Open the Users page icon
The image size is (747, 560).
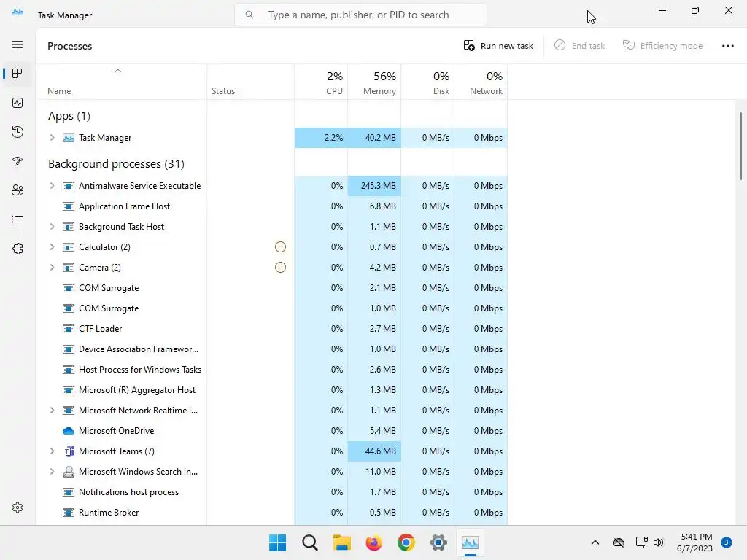(18, 190)
